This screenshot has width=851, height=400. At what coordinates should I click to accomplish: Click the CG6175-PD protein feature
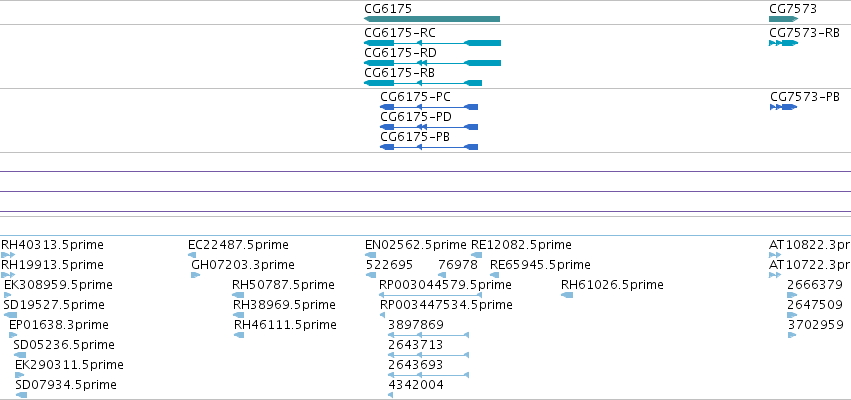tap(429, 127)
